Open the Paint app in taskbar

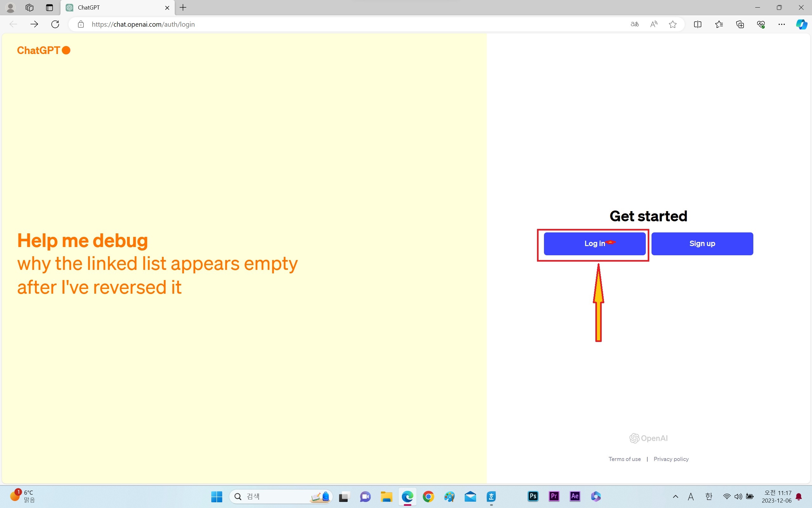(x=449, y=496)
